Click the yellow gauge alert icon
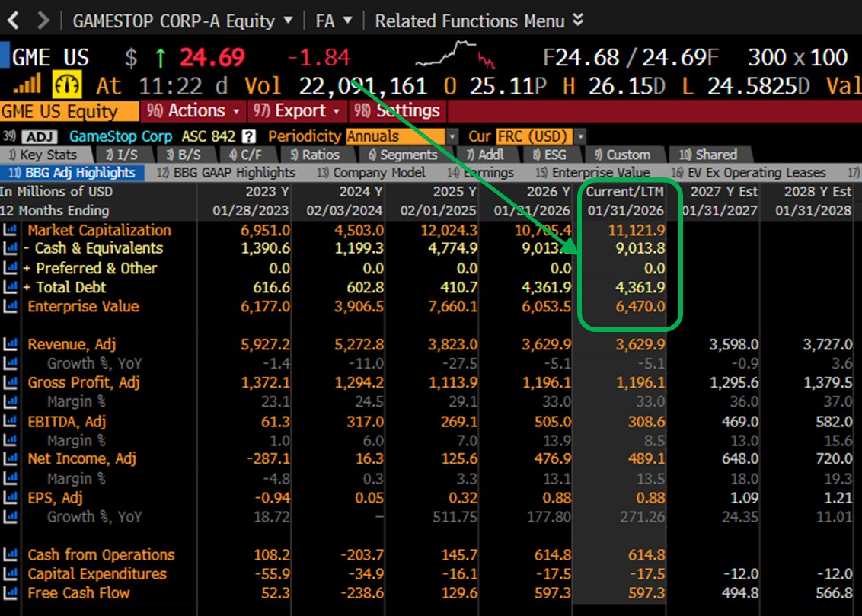This screenshot has height=616, width=862. [67, 85]
